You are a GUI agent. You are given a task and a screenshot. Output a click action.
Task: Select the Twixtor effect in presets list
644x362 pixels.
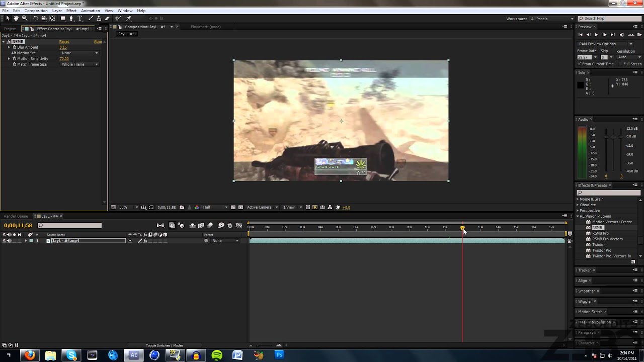pos(598,245)
